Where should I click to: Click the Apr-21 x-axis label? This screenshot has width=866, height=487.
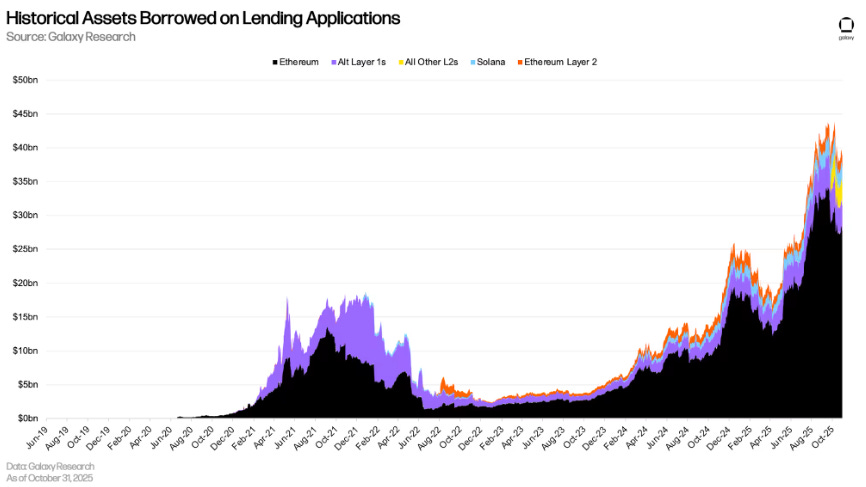265,436
